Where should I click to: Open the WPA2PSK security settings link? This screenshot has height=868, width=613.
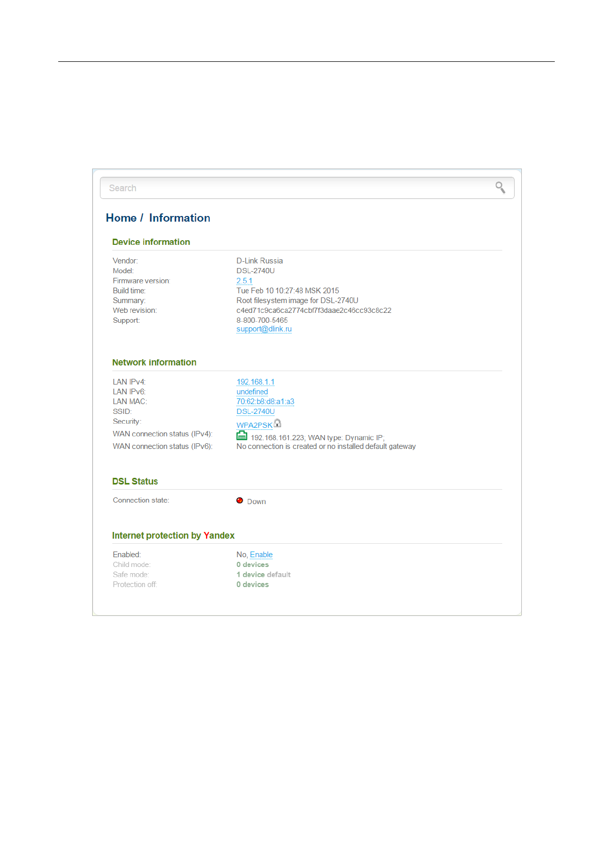[x=254, y=425]
